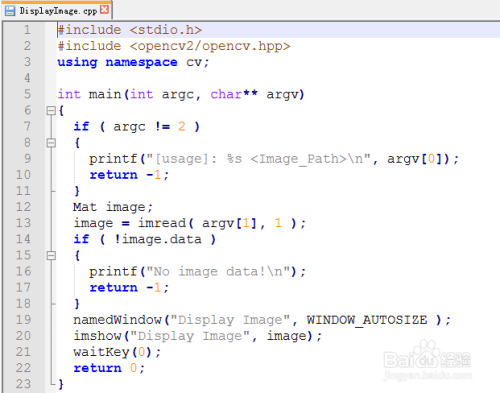This screenshot has height=393, width=500.
Task: Click the closing brace on line 23
Action: click(x=61, y=384)
